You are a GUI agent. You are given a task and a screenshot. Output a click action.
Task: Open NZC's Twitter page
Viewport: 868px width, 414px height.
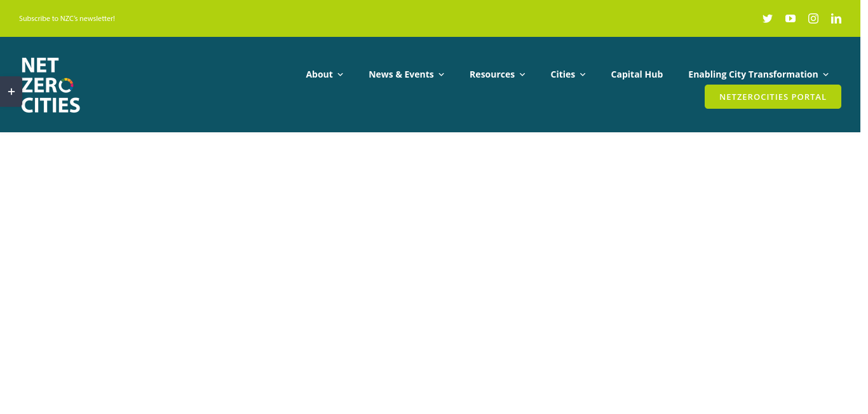point(768,18)
